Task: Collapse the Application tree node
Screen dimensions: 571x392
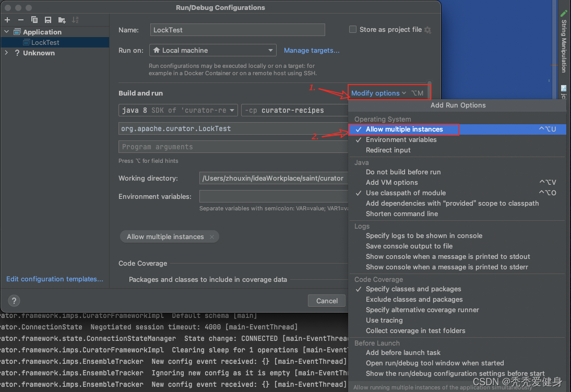Action: (7, 32)
